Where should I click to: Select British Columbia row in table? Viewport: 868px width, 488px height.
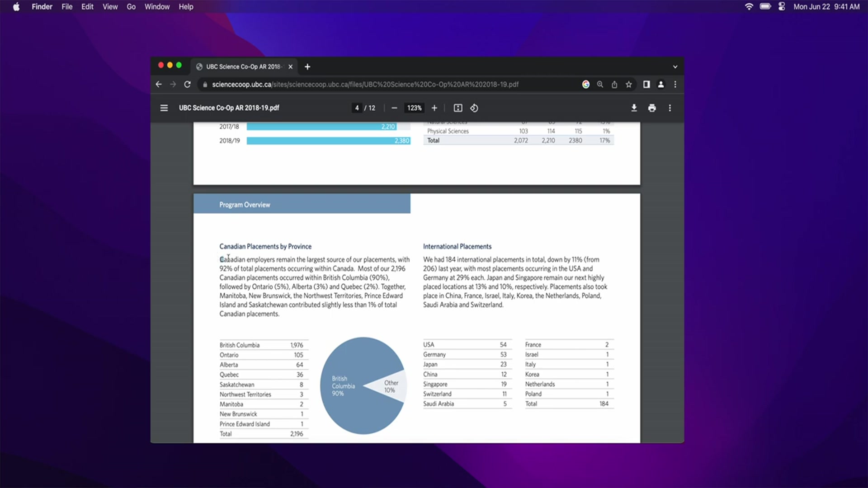tap(264, 345)
